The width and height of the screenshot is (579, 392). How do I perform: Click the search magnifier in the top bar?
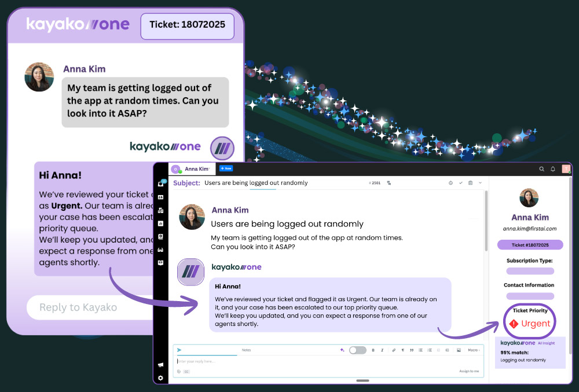pos(542,169)
